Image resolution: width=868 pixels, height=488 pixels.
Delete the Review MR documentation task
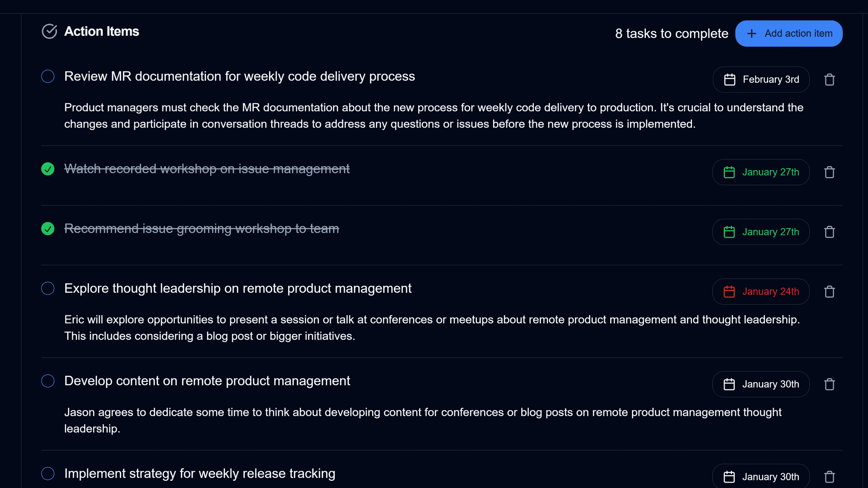[829, 80]
